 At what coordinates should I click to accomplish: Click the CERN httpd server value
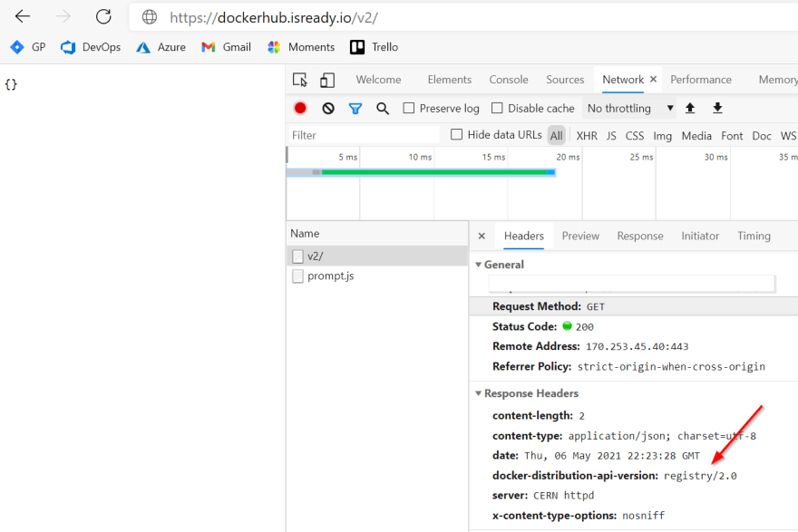(x=563, y=496)
